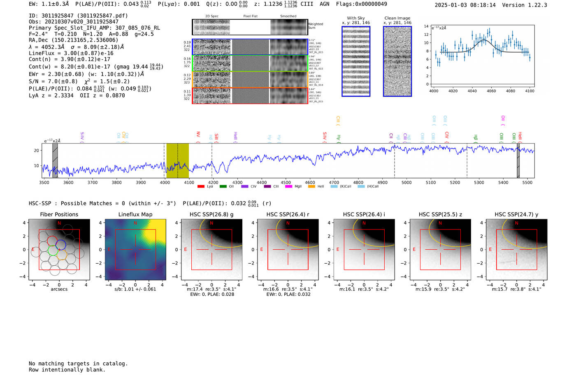This screenshot has width=576, height=392.
Task: Click the green fiber circle in Fiber Positions
Action: tap(53, 250)
